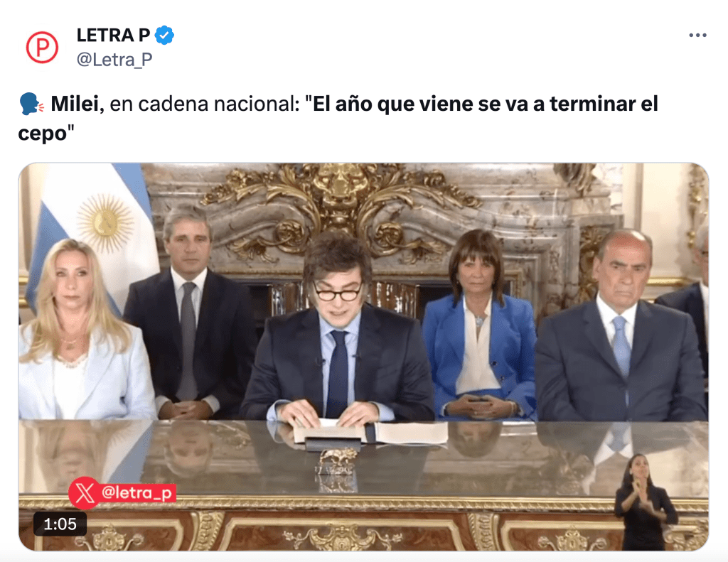Open the LETRA P display name link
728x562 pixels.
(x=113, y=36)
